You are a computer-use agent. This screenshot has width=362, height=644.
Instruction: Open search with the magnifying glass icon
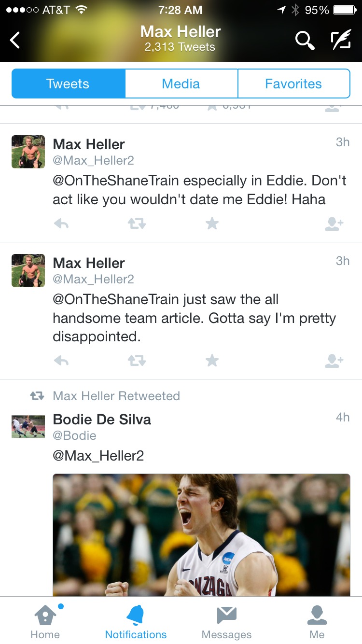[305, 41]
